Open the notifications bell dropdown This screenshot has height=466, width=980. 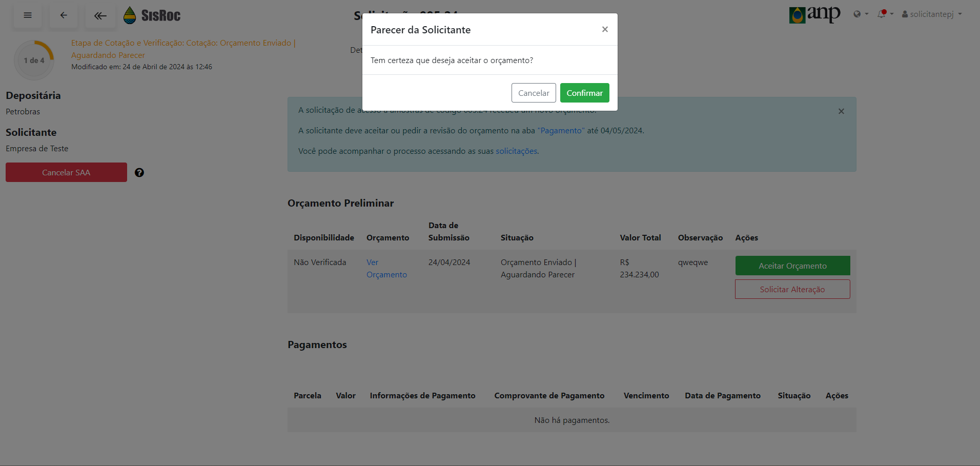[885, 14]
